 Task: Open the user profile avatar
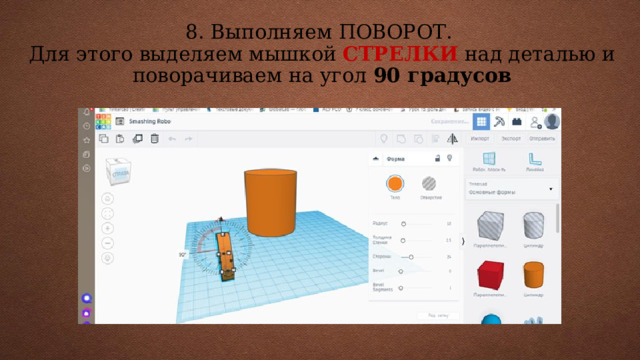tap(552, 122)
